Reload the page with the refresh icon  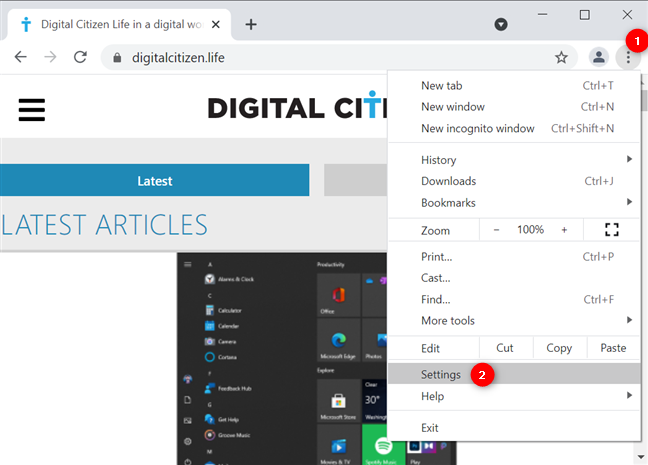pyautogui.click(x=80, y=57)
